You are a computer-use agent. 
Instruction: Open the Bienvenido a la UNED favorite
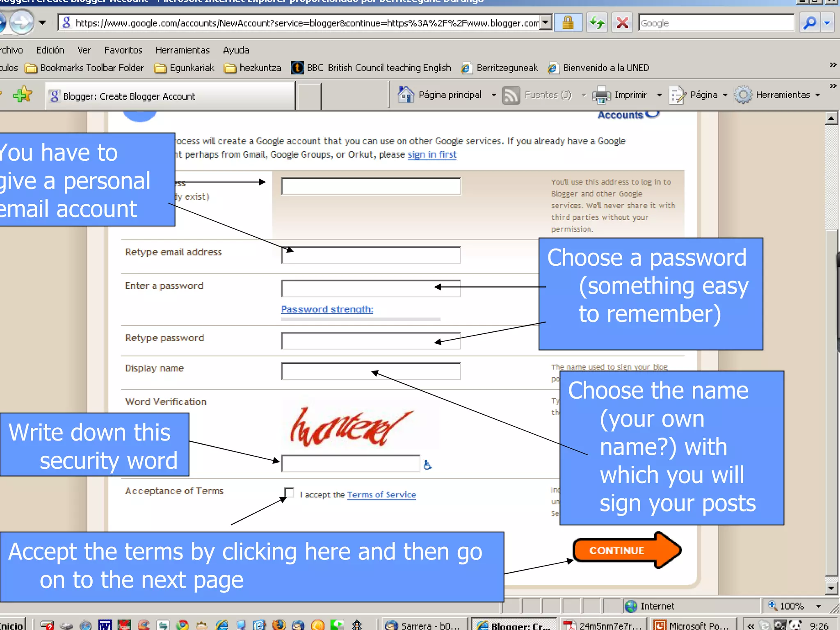599,68
